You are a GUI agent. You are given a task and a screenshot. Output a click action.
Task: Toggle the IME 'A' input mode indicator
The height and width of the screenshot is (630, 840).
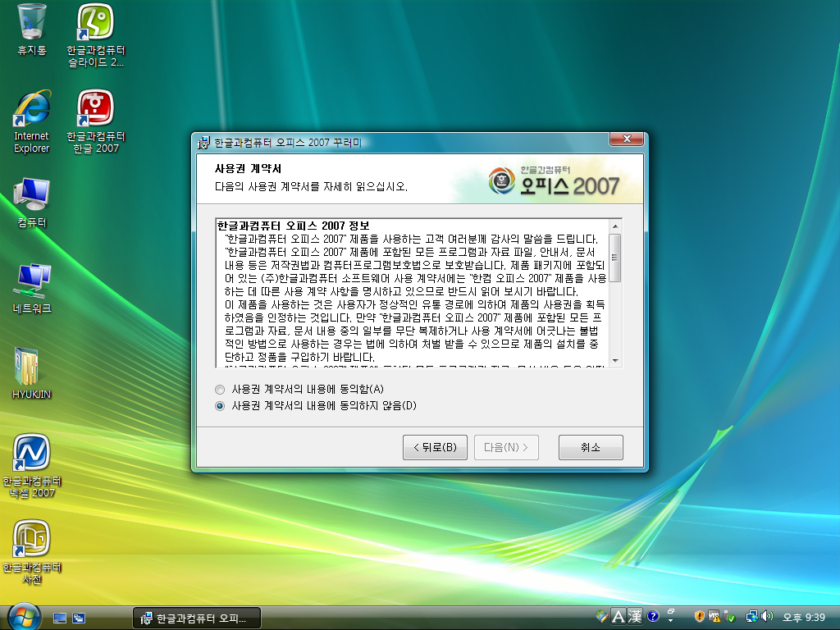coord(619,617)
